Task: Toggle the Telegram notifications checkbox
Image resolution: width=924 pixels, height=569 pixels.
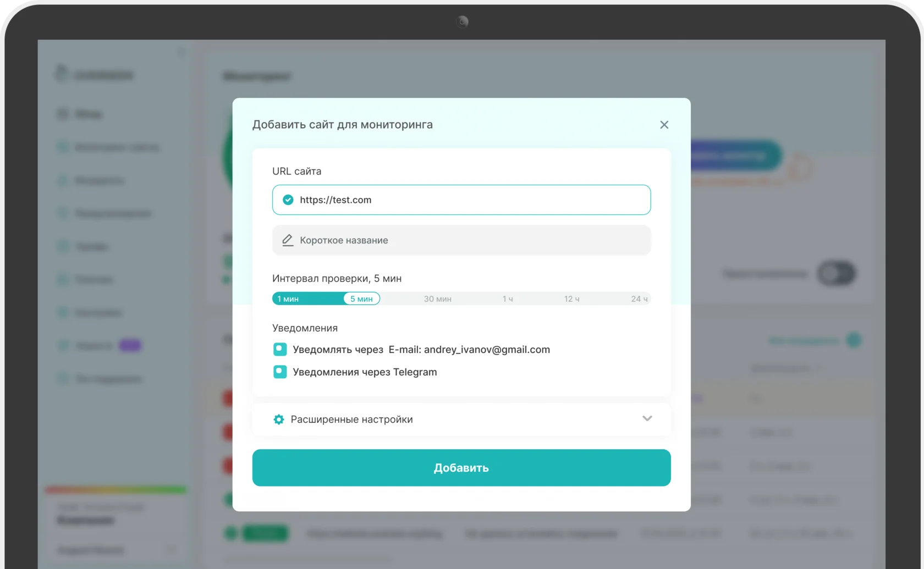Action: pyautogui.click(x=280, y=372)
